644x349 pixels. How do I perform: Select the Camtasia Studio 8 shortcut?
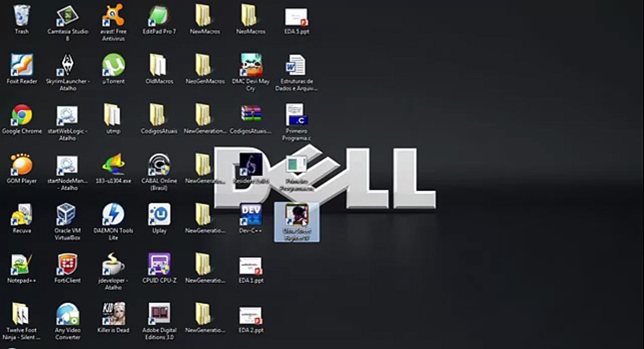point(68,23)
